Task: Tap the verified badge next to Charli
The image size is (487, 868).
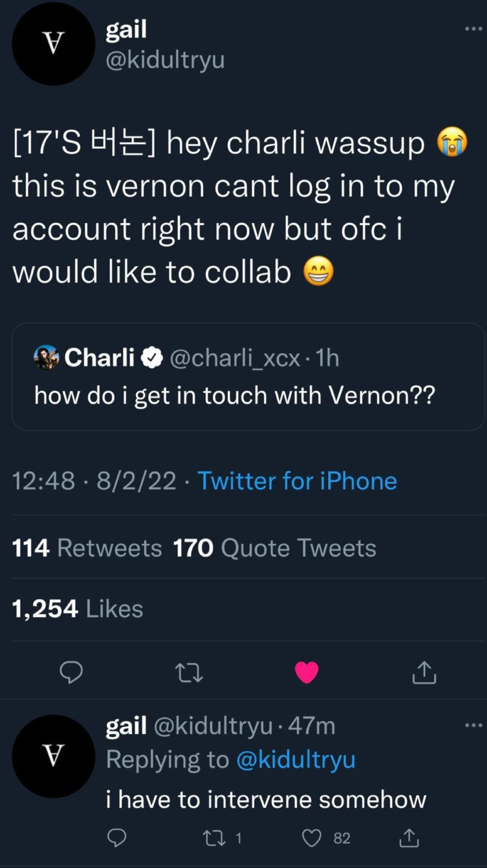Action: (152, 358)
